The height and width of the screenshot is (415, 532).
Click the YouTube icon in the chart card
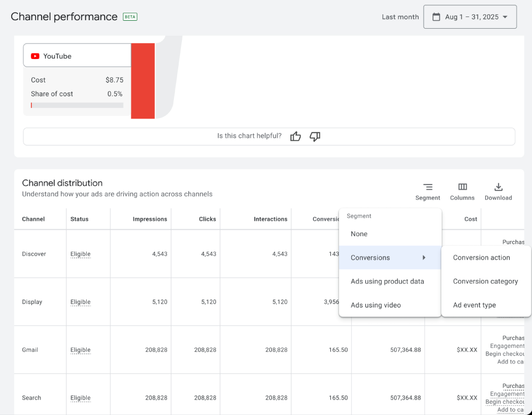click(35, 56)
